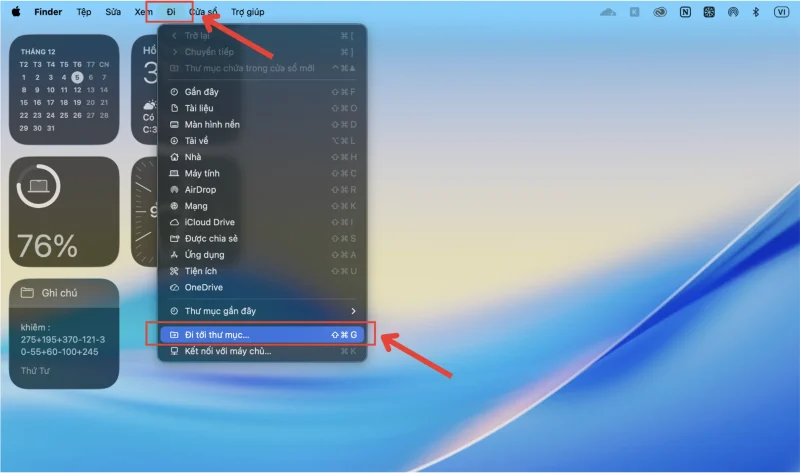This screenshot has height=473, width=800.
Task: Open the Sửa menu
Action: (x=113, y=12)
